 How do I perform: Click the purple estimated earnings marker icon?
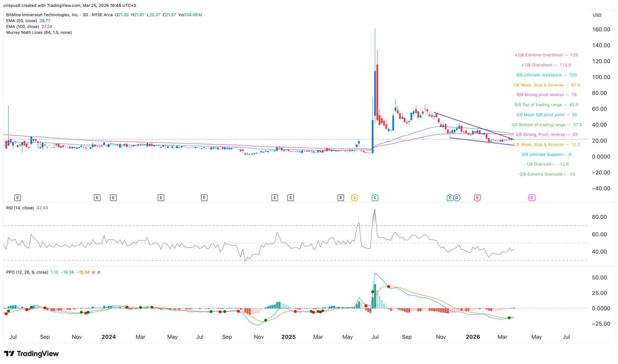tap(532, 198)
